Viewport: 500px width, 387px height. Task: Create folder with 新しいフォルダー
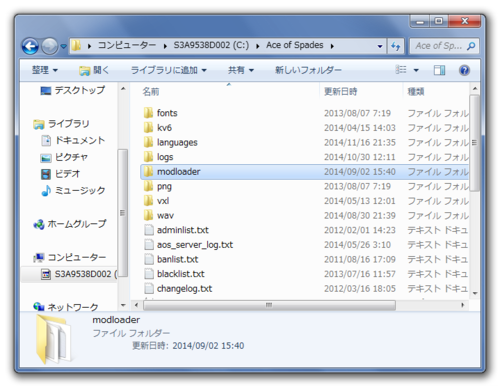(x=308, y=70)
